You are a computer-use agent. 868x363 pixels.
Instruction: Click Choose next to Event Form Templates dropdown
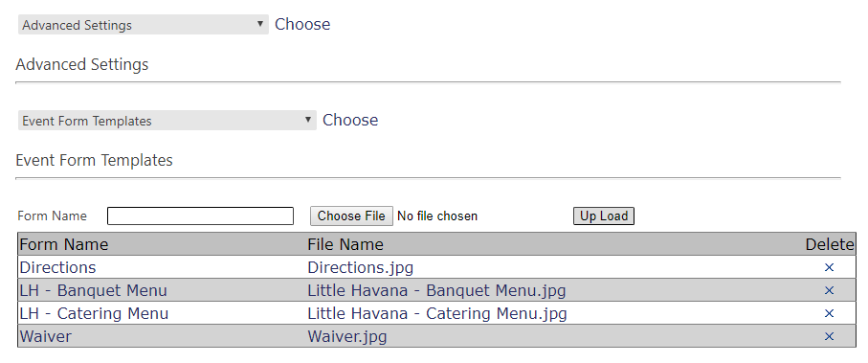(x=350, y=121)
